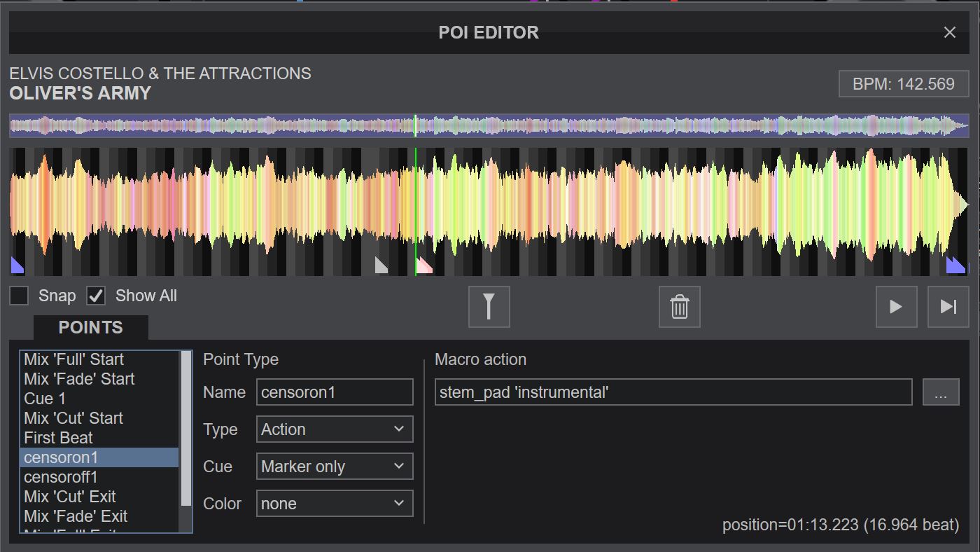Click the blue markers at waveform end
Screen dimensions: 980x552
pos(955,265)
